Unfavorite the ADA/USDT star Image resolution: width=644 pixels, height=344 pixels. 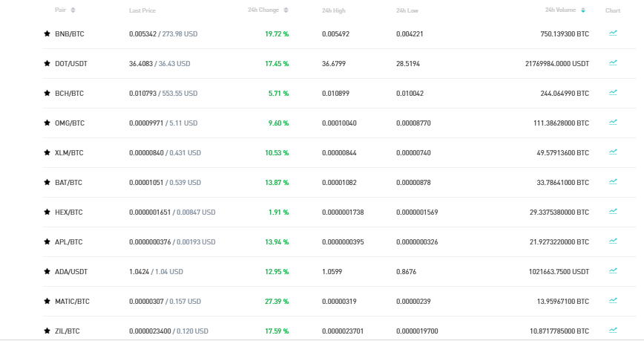[x=47, y=271]
